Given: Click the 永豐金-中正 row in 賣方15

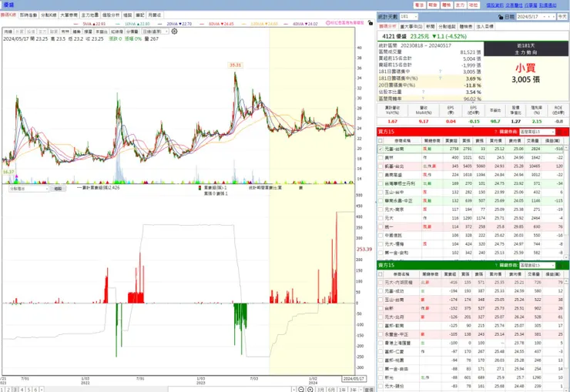Looking at the screenshot, I should [471, 334].
